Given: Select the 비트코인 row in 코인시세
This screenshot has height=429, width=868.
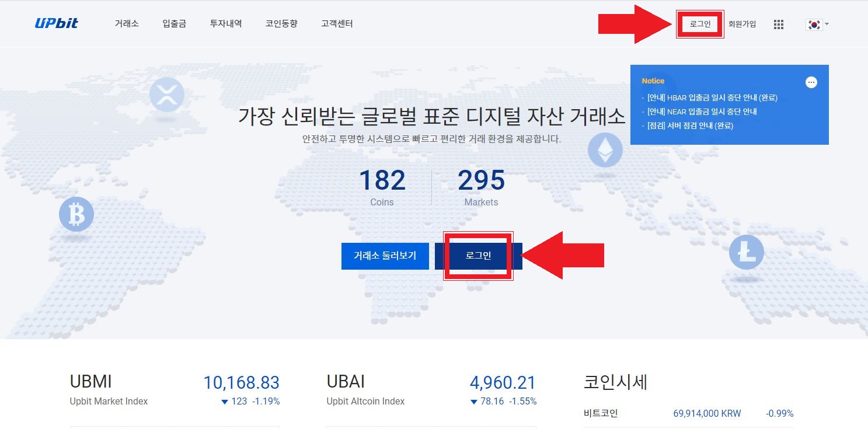Looking at the screenshot, I should coord(688,414).
